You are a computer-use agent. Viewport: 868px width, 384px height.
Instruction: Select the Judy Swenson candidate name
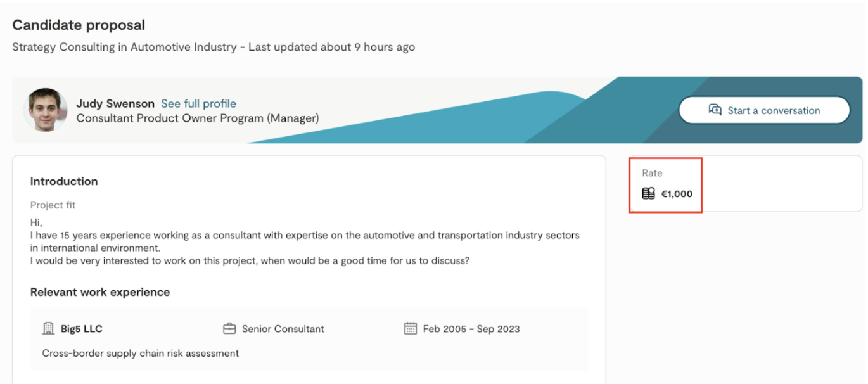pos(115,104)
